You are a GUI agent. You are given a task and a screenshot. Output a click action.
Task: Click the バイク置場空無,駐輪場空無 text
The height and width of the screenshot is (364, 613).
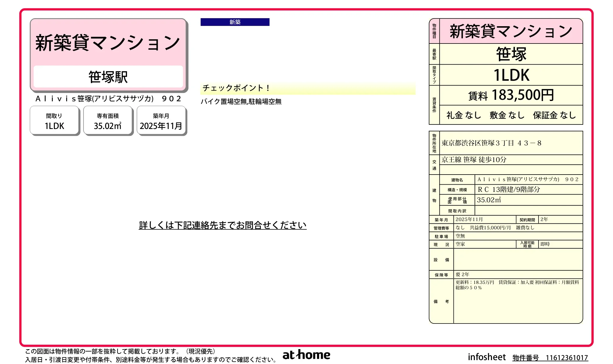tap(241, 102)
